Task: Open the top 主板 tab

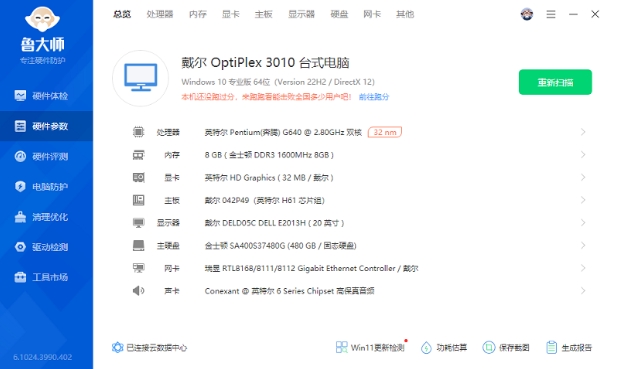Action: click(264, 14)
